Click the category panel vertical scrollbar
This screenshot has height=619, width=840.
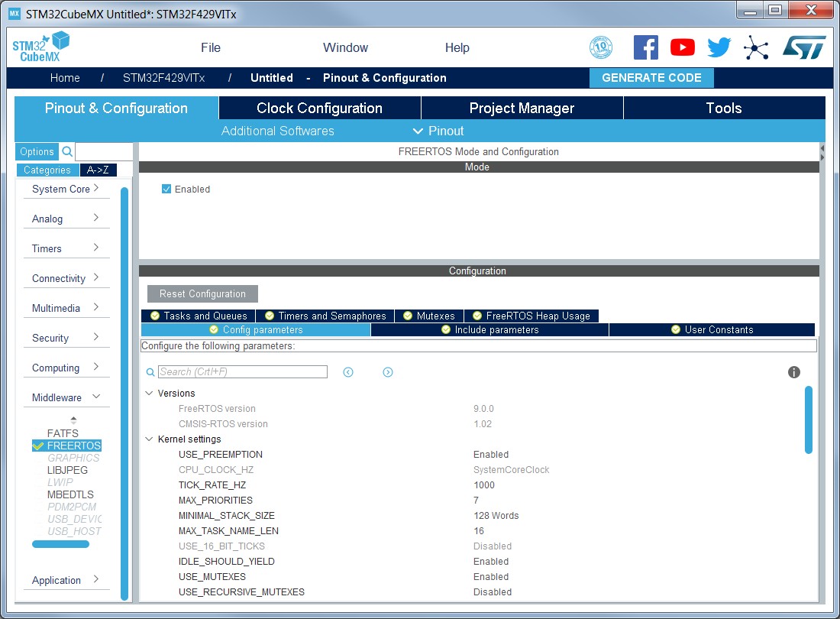124,394
